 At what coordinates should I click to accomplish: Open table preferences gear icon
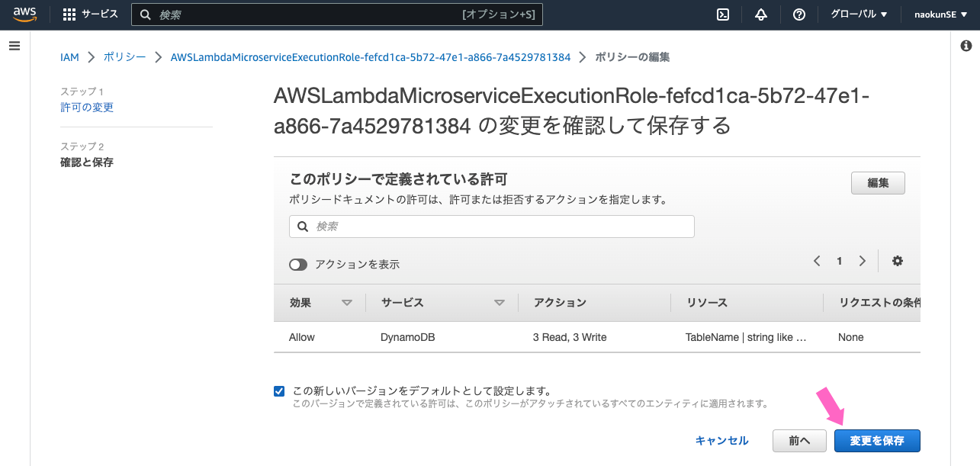pyautogui.click(x=897, y=261)
